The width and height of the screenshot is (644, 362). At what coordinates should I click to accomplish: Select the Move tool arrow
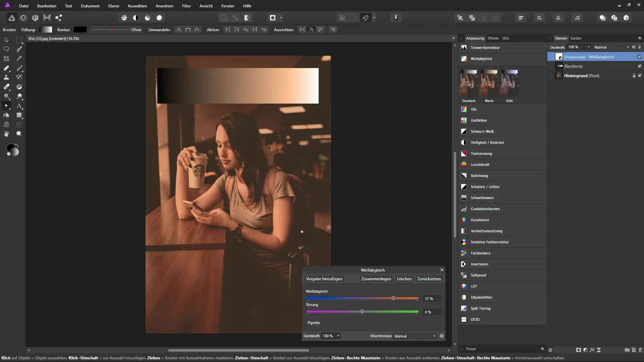pos(6,40)
